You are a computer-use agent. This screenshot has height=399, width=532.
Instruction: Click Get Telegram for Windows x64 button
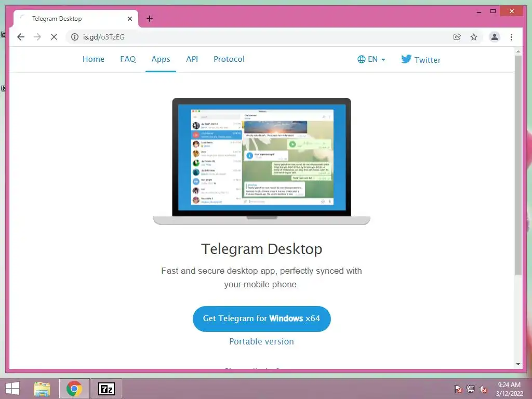(x=262, y=318)
